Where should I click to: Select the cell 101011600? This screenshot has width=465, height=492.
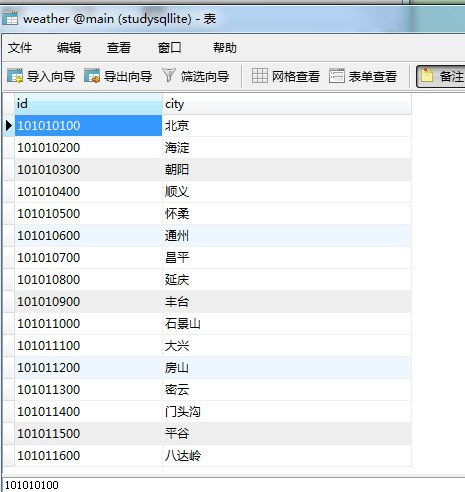88,456
